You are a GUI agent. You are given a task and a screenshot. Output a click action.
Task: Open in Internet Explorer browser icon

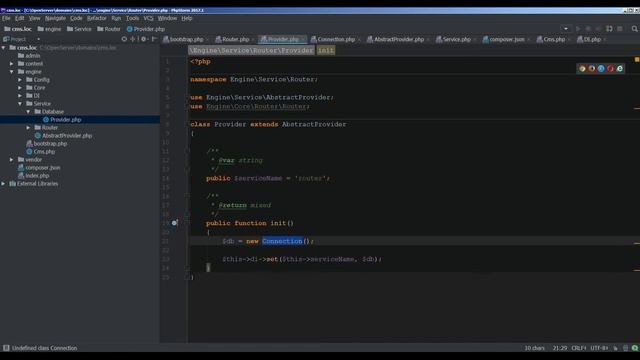(620, 69)
